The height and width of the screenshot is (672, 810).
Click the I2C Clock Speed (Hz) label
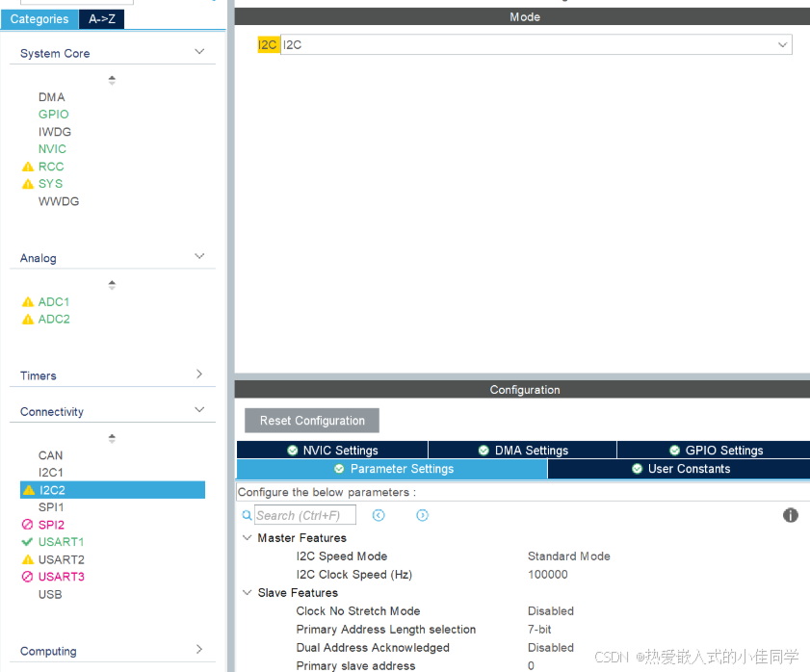coord(353,575)
